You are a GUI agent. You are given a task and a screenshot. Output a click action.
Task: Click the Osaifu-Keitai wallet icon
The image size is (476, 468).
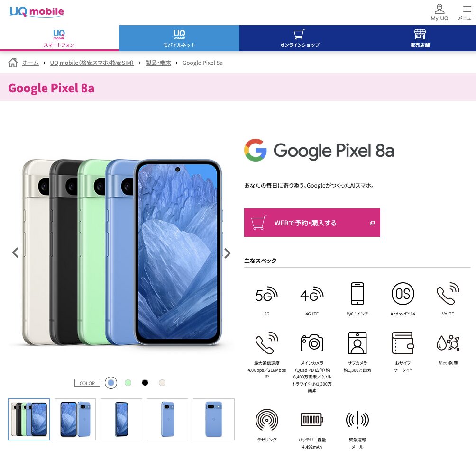tap(403, 343)
